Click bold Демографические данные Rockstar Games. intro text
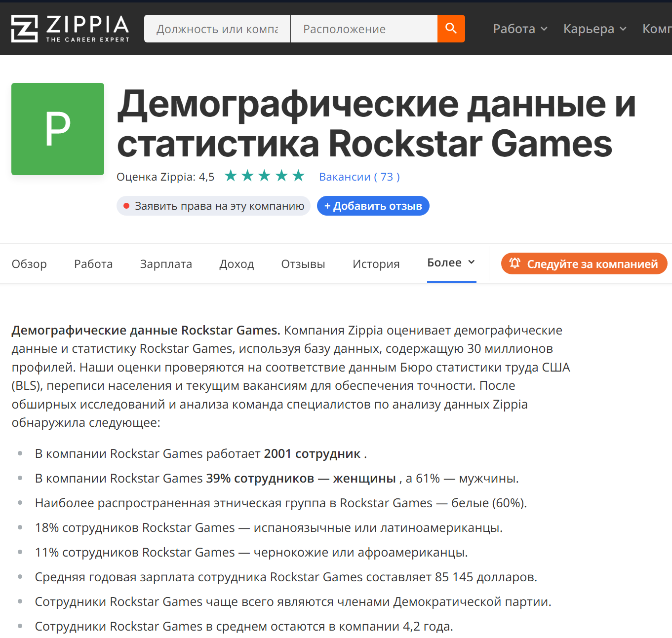 click(146, 330)
